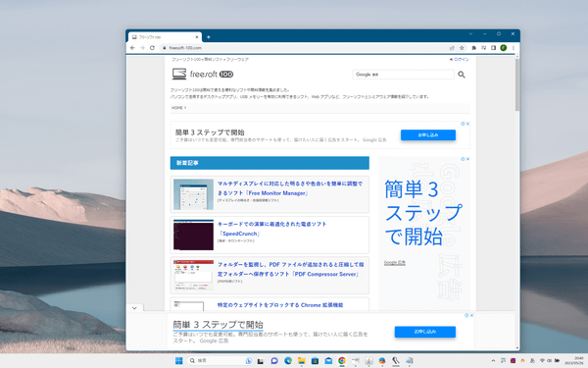Viewport: 588px width, 368px height.
Task: Click お申し込み button in bottom anchor ad
Action: tap(425, 332)
